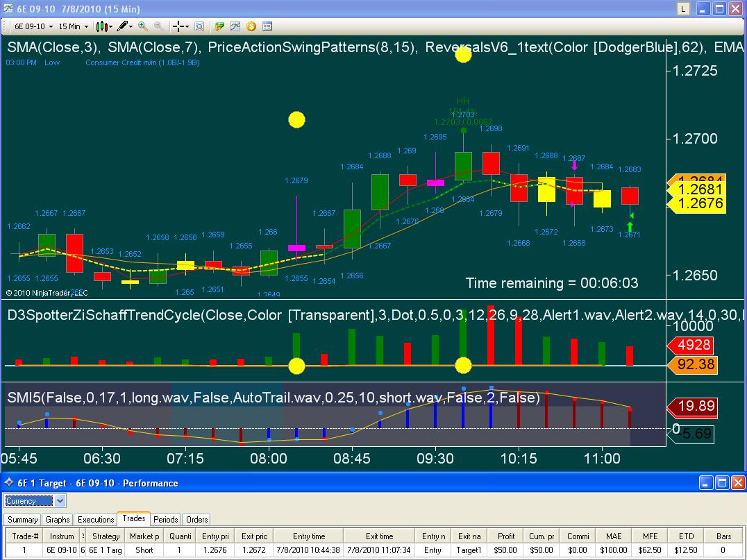The width and height of the screenshot is (747, 560).
Task: Click the Performance window title icon
Action: pyautogui.click(x=8, y=483)
